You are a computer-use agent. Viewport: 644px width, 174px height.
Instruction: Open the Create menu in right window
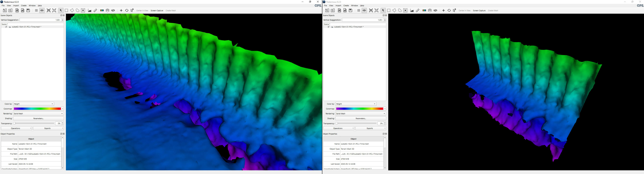click(x=346, y=6)
